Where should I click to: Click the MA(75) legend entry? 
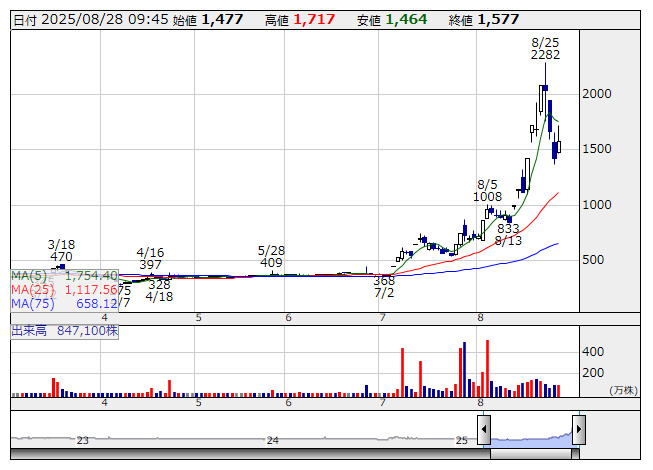[x=65, y=303]
